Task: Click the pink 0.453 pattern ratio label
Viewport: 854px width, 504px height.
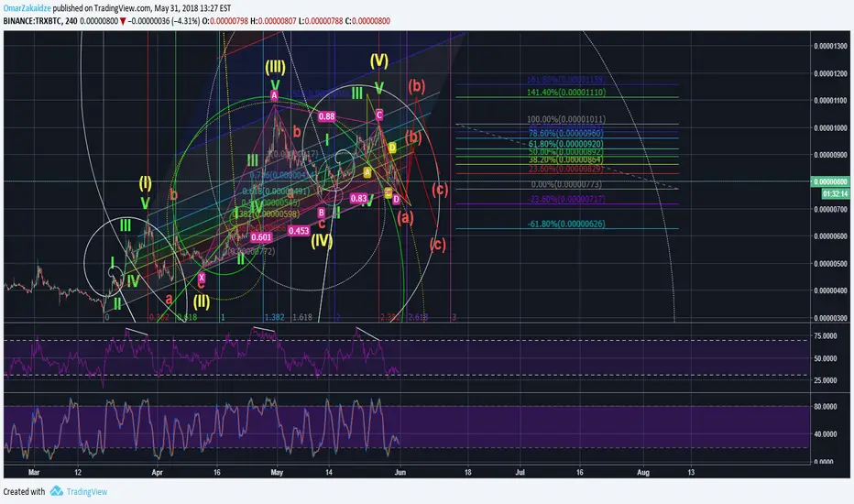Action: [x=299, y=231]
